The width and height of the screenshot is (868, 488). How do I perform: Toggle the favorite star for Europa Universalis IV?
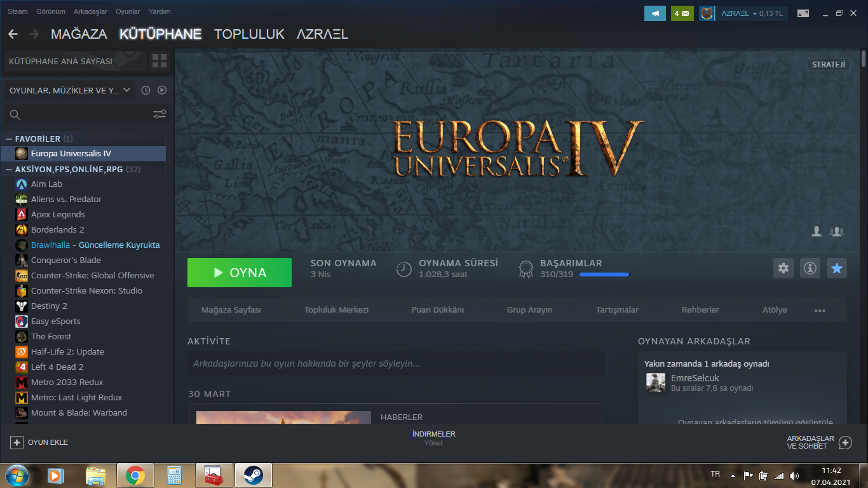pyautogui.click(x=837, y=268)
